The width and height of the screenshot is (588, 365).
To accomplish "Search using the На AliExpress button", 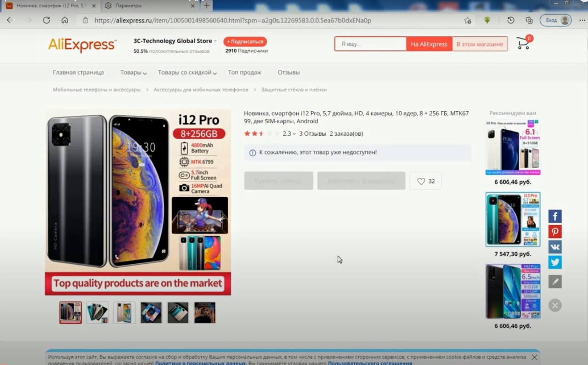I will [429, 44].
